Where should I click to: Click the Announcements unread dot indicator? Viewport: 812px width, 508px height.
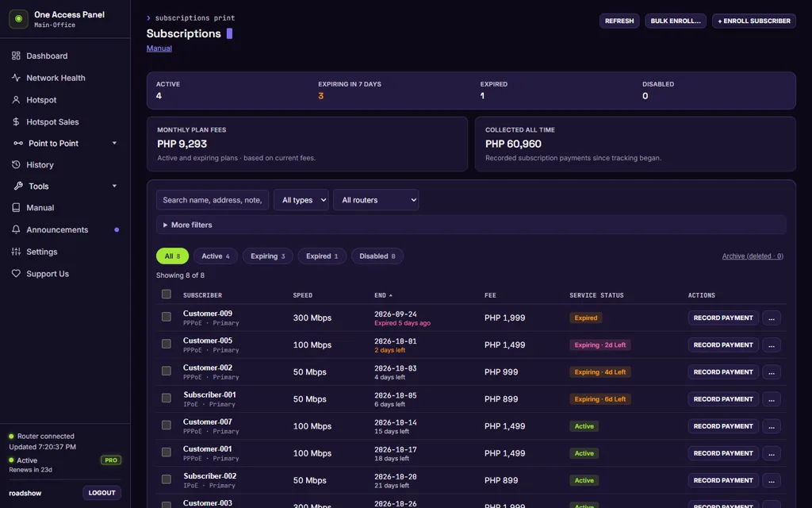click(x=117, y=229)
